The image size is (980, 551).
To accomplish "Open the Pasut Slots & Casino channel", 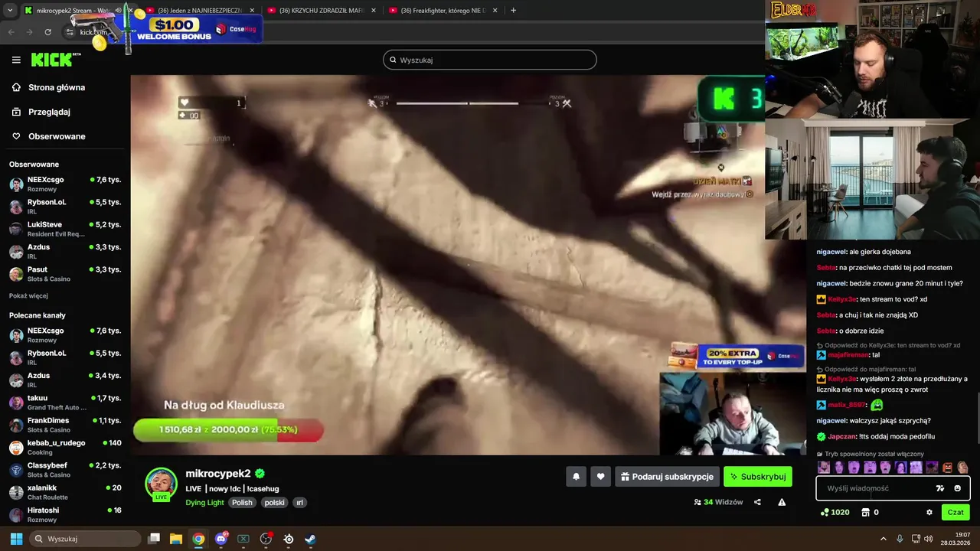I will 65,274.
